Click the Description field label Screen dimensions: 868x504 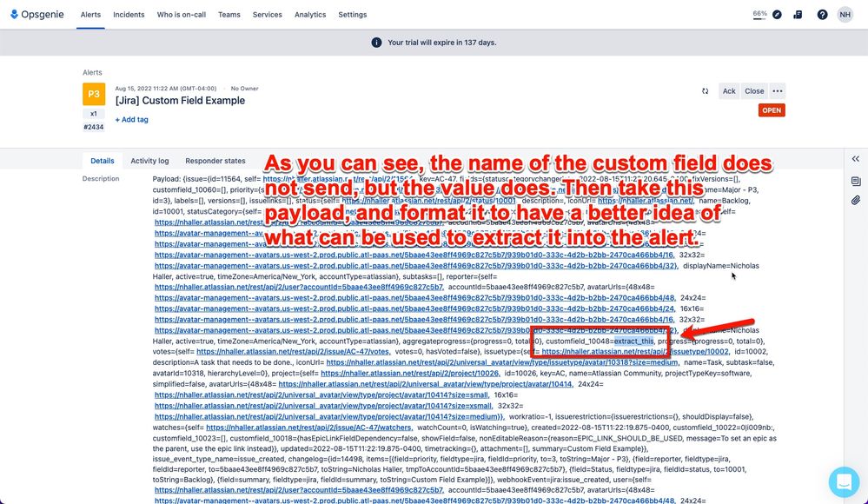[101, 179]
